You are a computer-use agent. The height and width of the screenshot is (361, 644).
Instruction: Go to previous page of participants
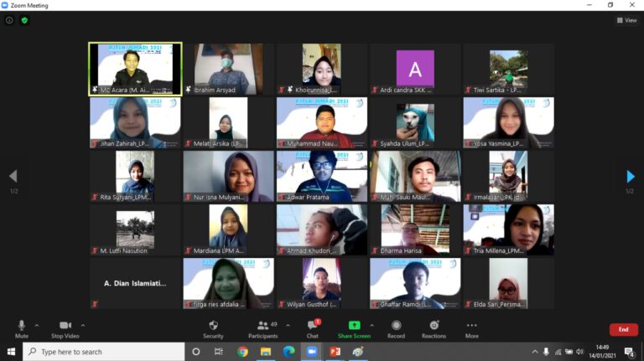[x=13, y=177]
